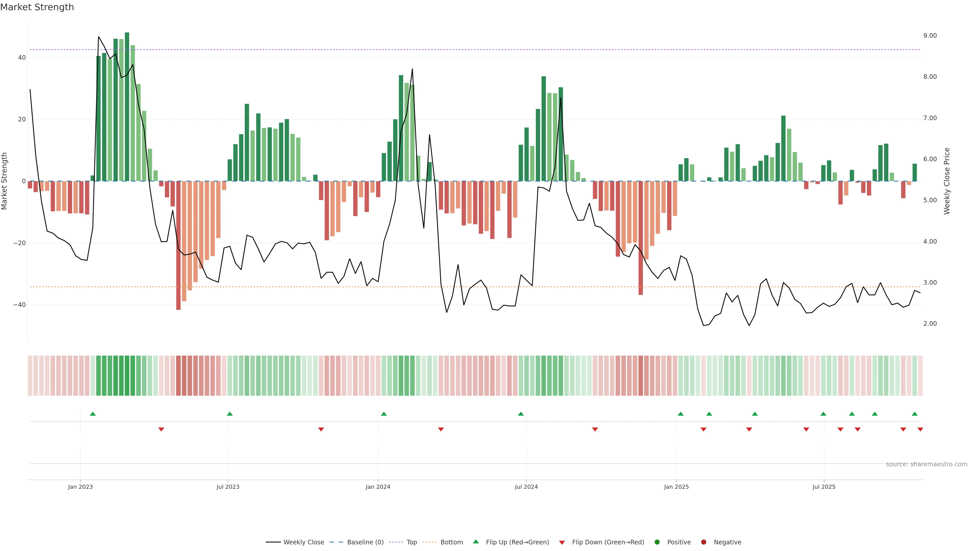Click Flip Up green triangle legend icon
The image size is (980, 551).
coord(475,542)
